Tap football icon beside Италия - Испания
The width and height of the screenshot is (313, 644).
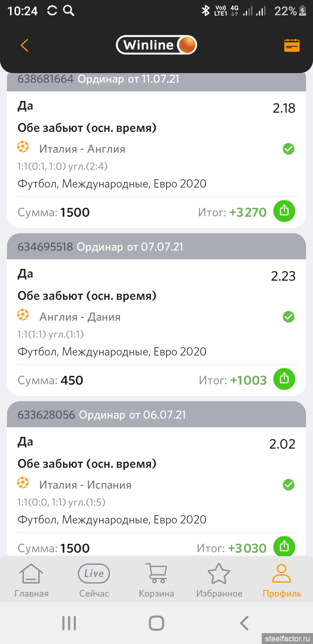point(23,483)
